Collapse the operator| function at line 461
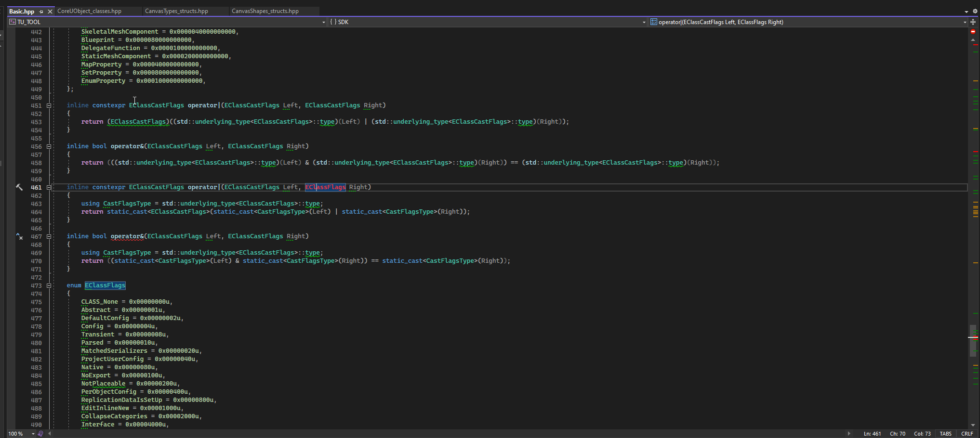Image resolution: width=980 pixels, height=438 pixels. pyautogui.click(x=49, y=187)
